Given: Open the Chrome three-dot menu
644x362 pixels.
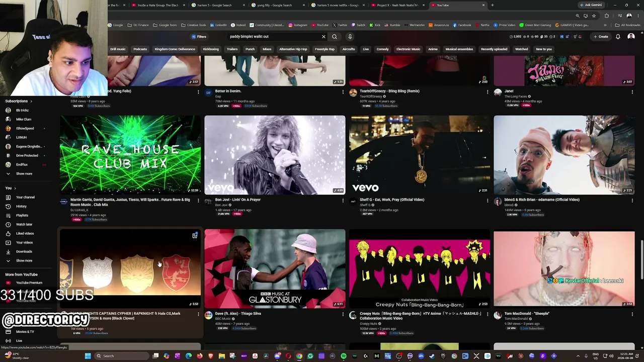Looking at the screenshot, I should 637,16.
